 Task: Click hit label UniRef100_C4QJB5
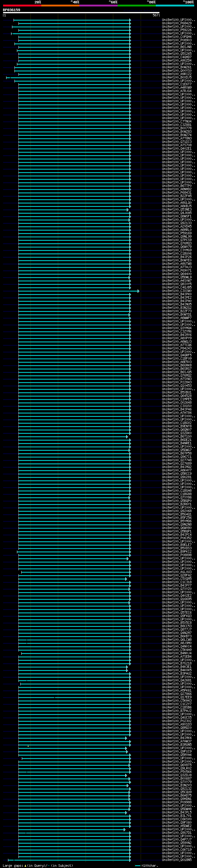[177, 287]
